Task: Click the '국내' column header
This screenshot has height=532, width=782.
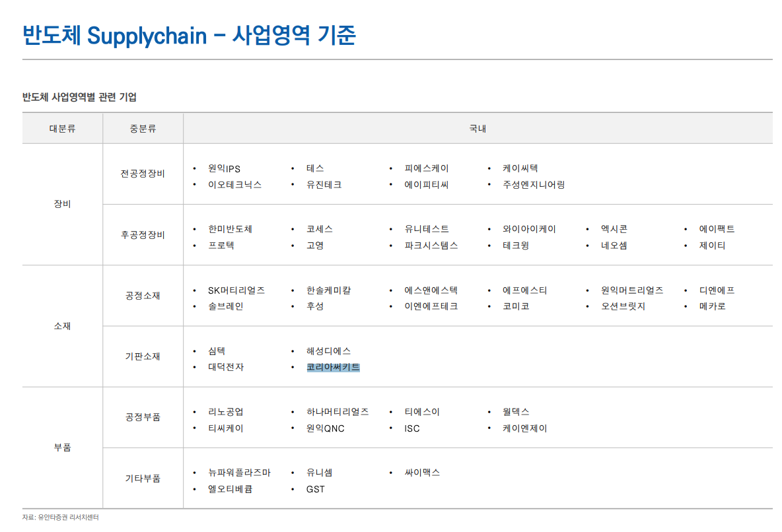Action: [478, 129]
